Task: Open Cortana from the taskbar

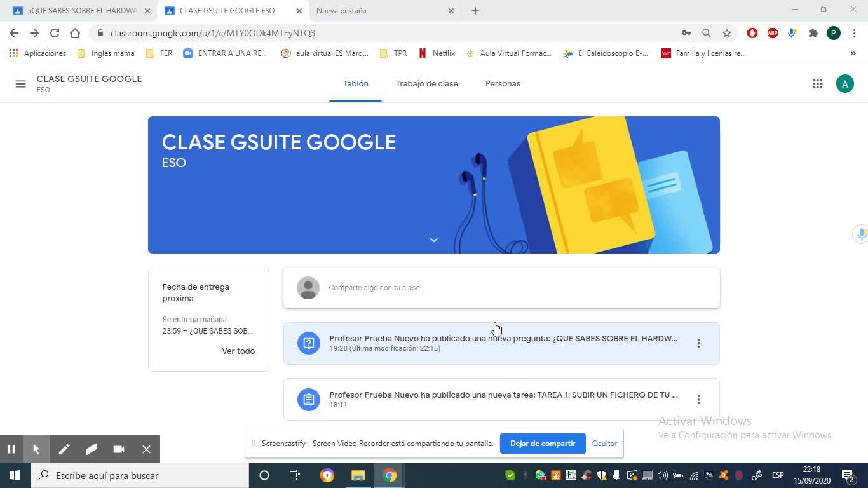Action: [264, 475]
